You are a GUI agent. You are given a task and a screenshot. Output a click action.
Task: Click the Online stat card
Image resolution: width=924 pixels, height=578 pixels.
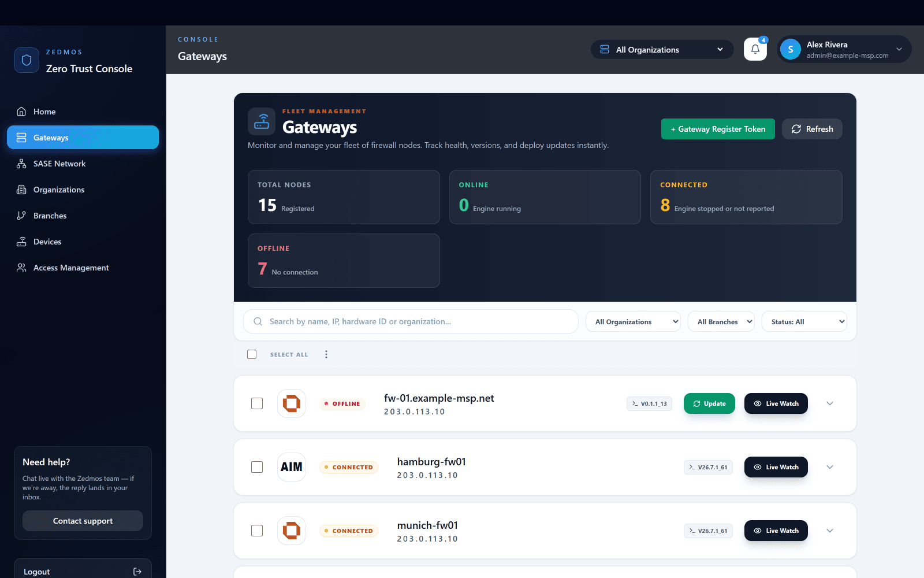[x=545, y=197]
